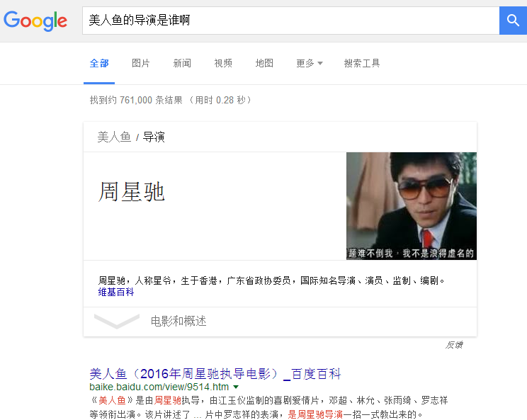Open 搜索工具 options
This screenshot has width=527, height=420.
pos(362,63)
